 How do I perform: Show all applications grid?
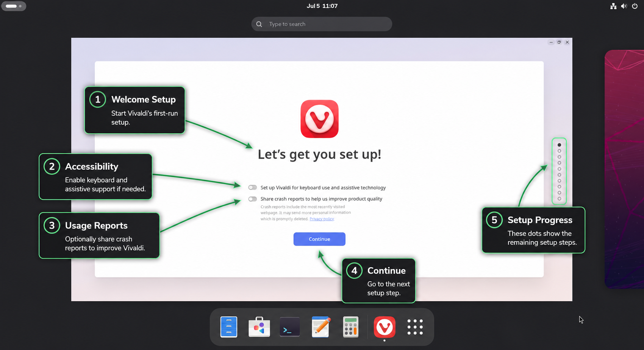pyautogui.click(x=415, y=327)
